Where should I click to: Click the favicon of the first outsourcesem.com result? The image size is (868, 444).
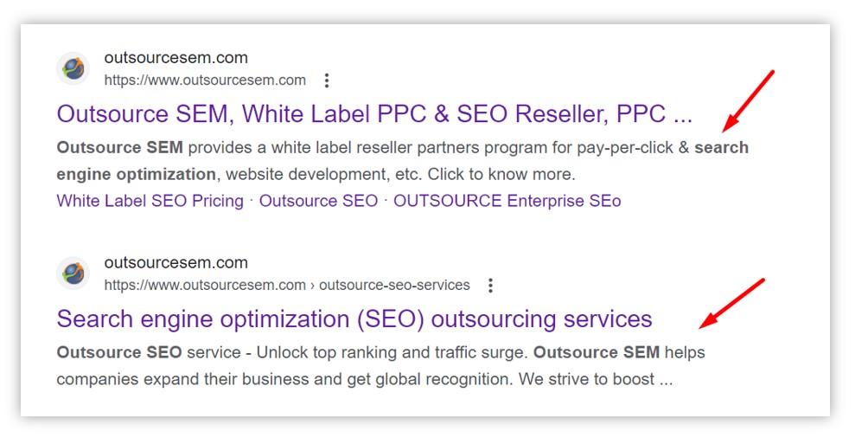73,68
